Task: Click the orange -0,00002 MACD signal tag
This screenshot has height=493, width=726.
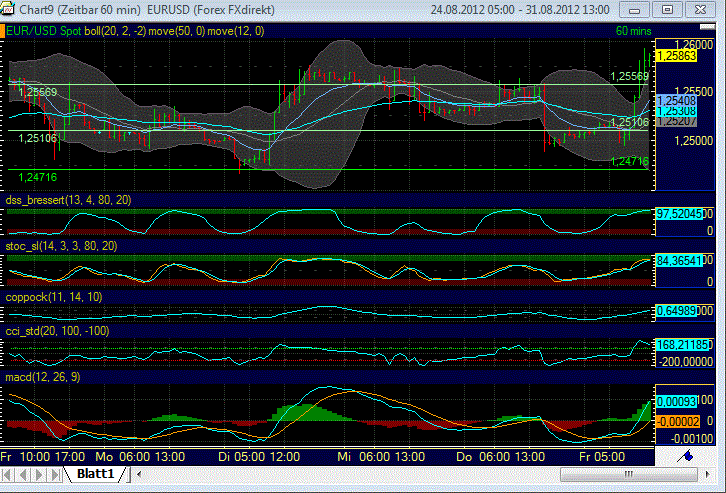Action: coord(678,422)
